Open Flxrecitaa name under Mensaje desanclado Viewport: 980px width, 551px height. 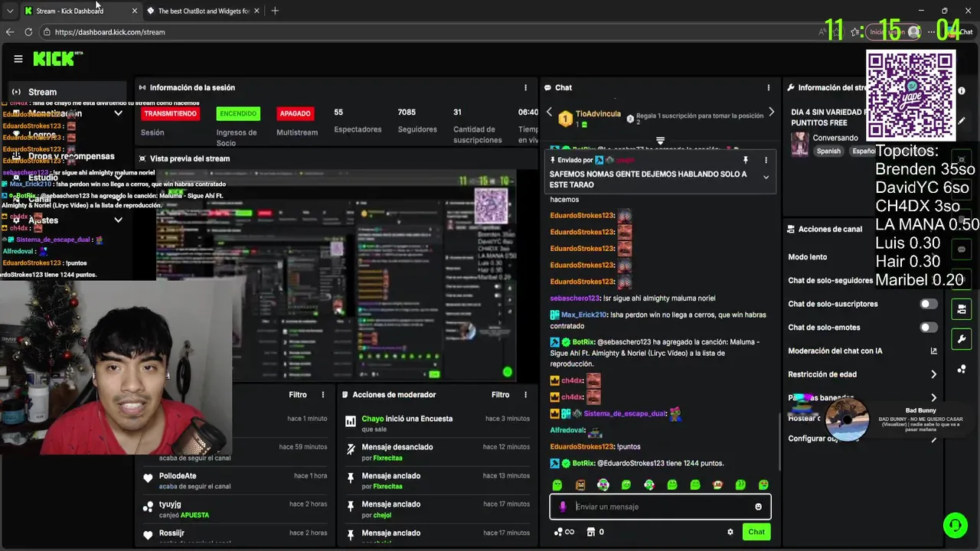(x=387, y=458)
